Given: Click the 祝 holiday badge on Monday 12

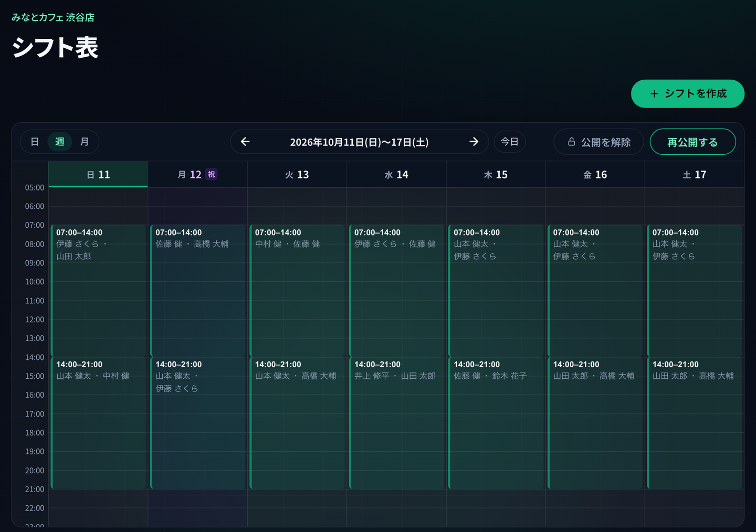Looking at the screenshot, I should point(212,174).
